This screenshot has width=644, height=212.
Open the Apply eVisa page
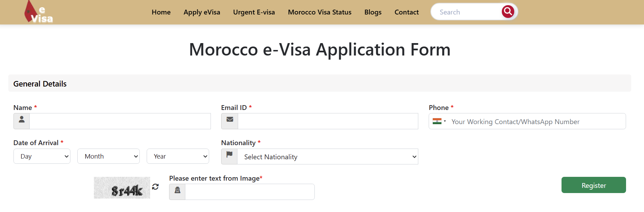pos(202,12)
